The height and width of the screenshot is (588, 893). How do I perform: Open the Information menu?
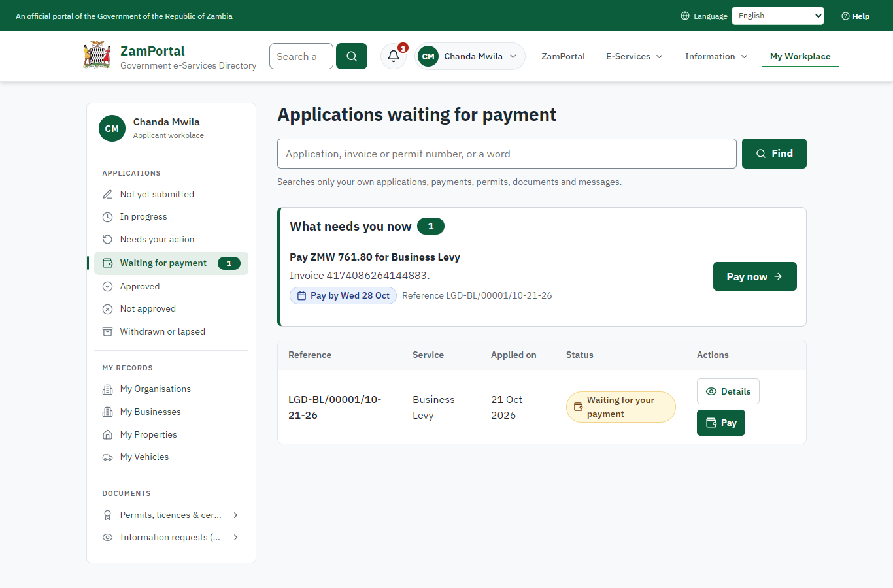coord(716,56)
